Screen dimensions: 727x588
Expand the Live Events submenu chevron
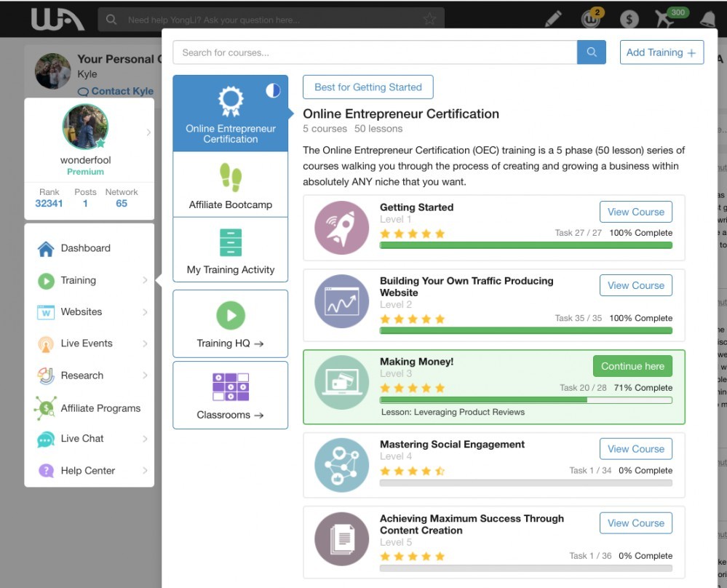coord(145,343)
